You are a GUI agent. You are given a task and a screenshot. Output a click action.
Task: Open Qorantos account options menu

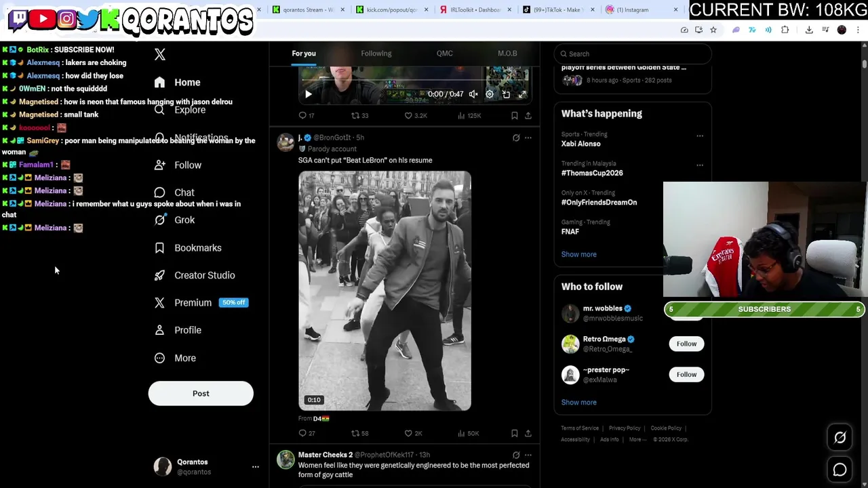coord(256,466)
